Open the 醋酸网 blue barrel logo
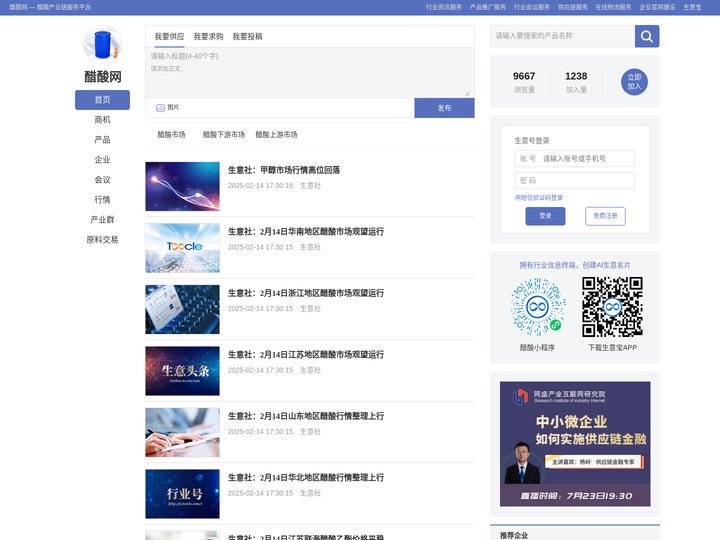 tap(102, 44)
